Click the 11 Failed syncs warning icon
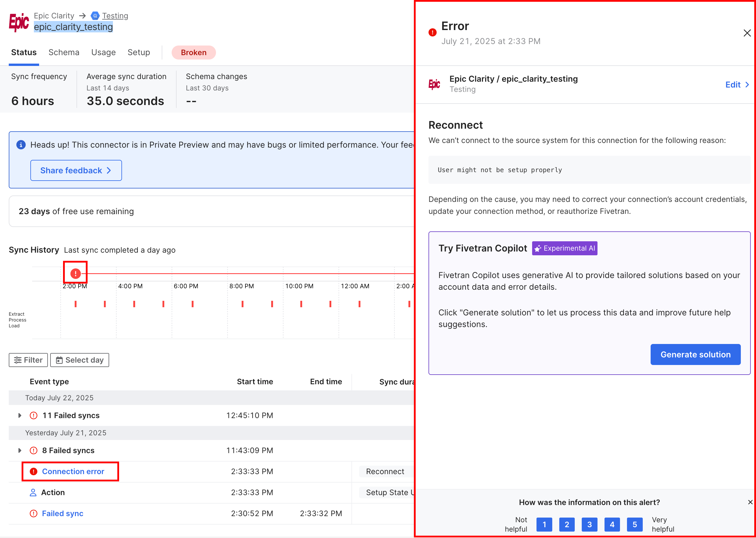Image resolution: width=756 pixels, height=538 pixels. point(34,415)
